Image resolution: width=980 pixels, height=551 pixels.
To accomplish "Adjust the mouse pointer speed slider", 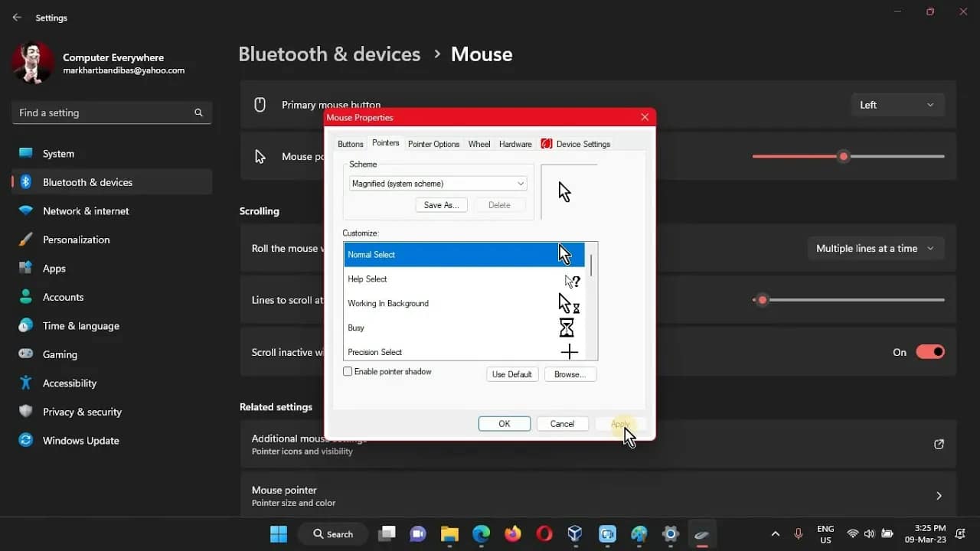I will point(845,156).
